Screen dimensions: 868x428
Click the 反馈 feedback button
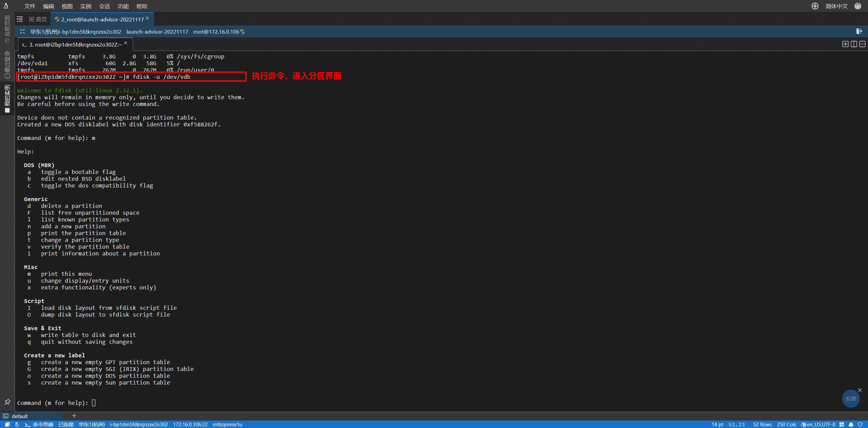851,398
